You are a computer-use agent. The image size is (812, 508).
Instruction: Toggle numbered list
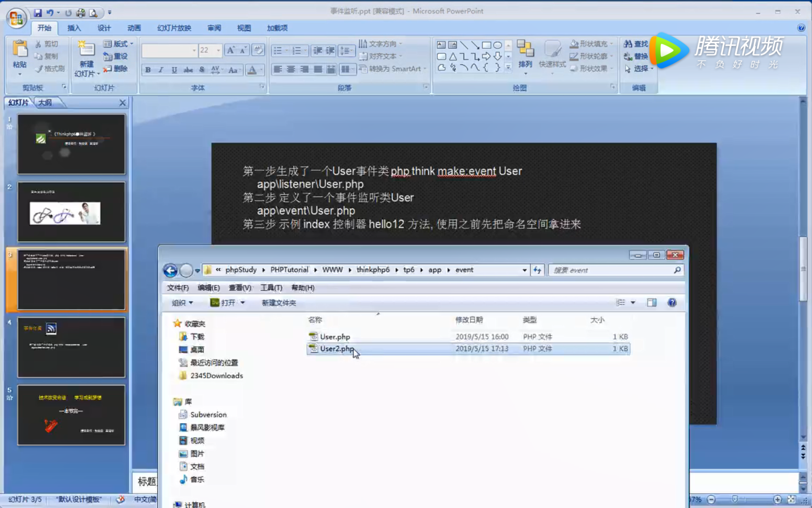(297, 50)
